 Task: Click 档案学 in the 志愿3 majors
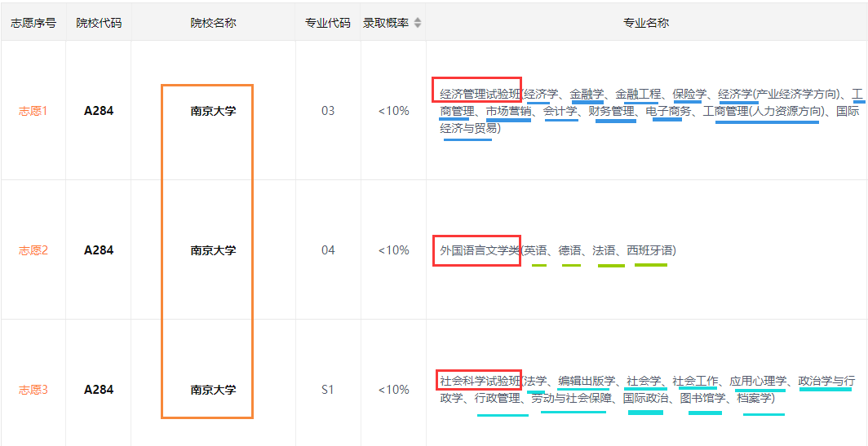pos(754,399)
